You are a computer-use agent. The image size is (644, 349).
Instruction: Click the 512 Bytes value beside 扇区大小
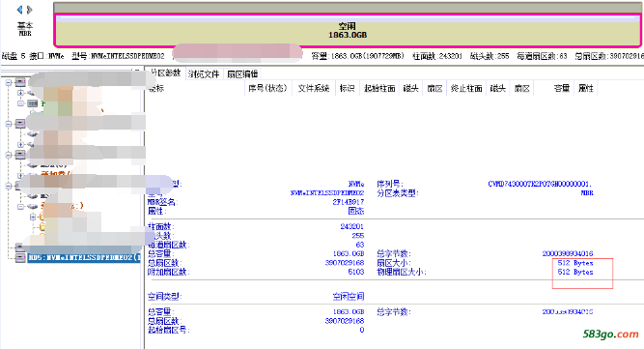(575, 263)
